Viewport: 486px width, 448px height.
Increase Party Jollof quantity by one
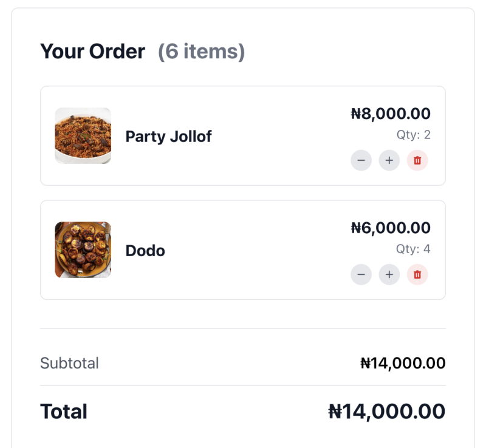tap(389, 160)
